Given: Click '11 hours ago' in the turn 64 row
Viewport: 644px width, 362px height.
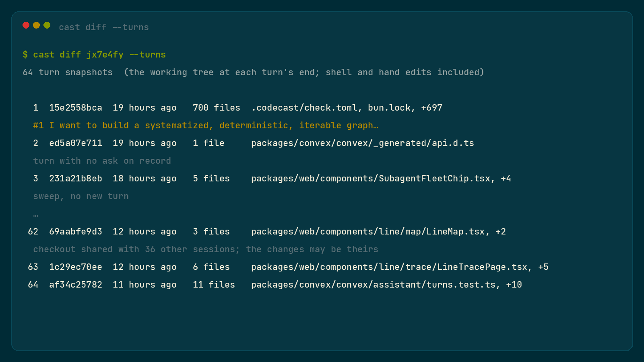Looking at the screenshot, I should click(x=144, y=285).
